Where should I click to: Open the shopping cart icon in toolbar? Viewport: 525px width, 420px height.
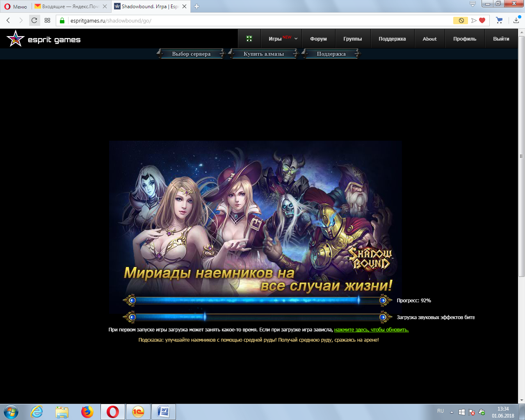[x=499, y=21]
